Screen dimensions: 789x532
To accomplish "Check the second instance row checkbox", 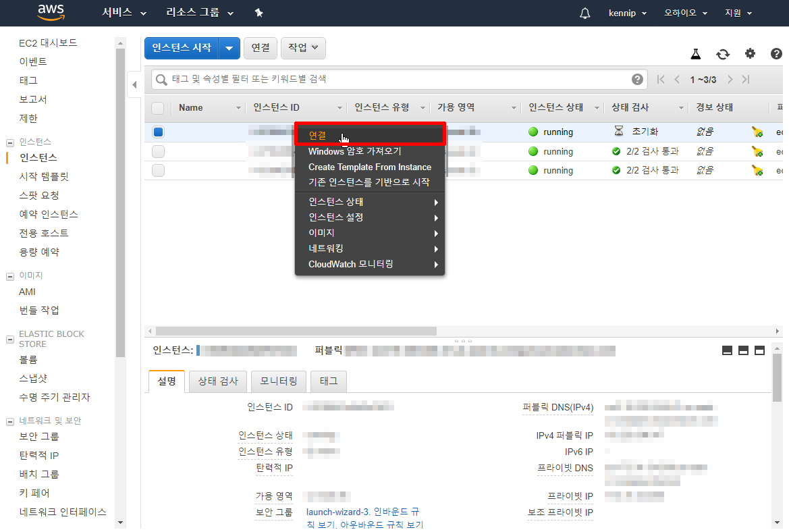I will pos(158,151).
